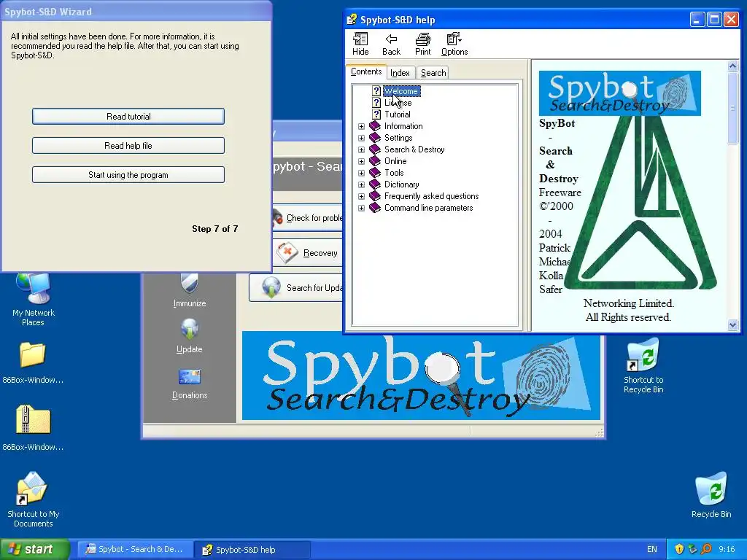The image size is (747, 560).
Task: Expand Command line parameters node
Action: click(x=361, y=208)
